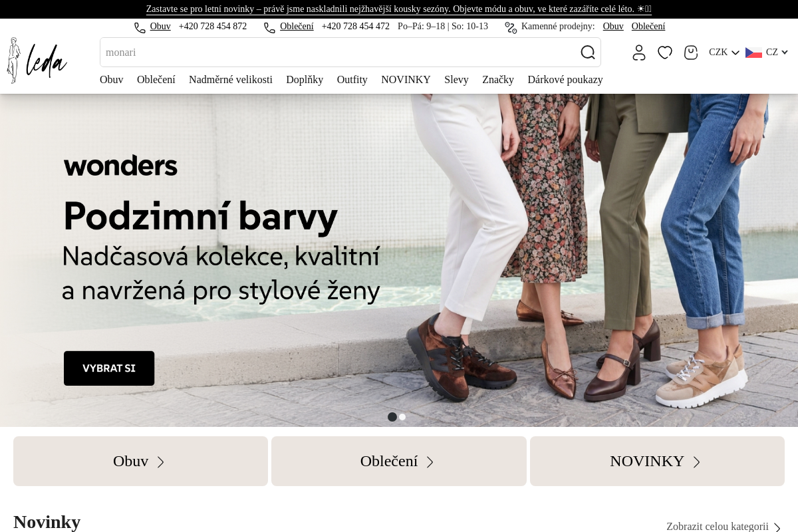The width and height of the screenshot is (798, 532).
Task: Open the shopping bag cart icon
Action: (x=691, y=53)
